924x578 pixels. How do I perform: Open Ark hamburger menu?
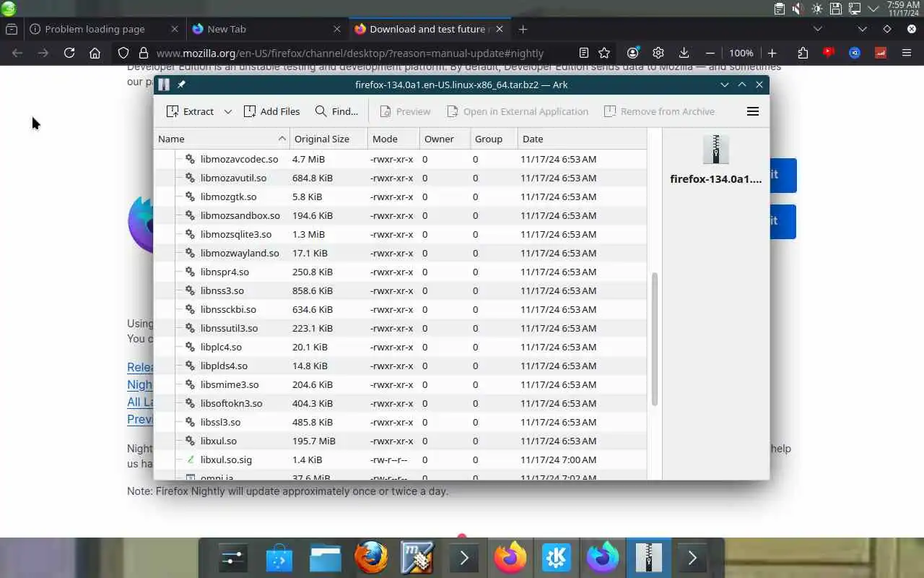click(753, 111)
